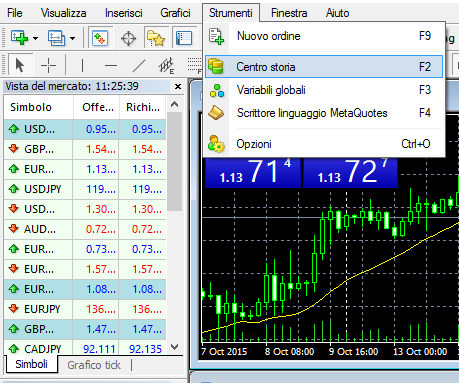Select the AUD... symbol row
Screen dimensions: 459x383
point(85,229)
